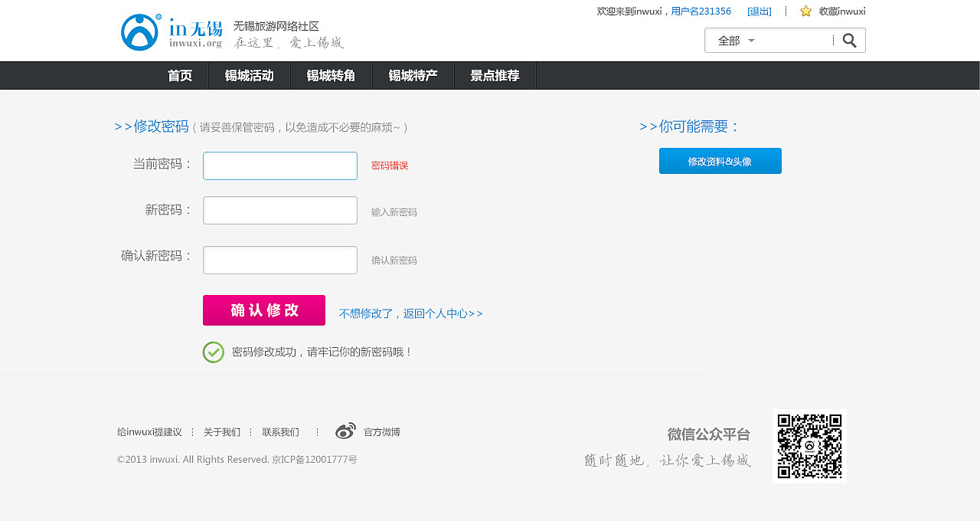Click the 修改资料&头像 button
The height and width of the screenshot is (521, 980).
coord(720,161)
